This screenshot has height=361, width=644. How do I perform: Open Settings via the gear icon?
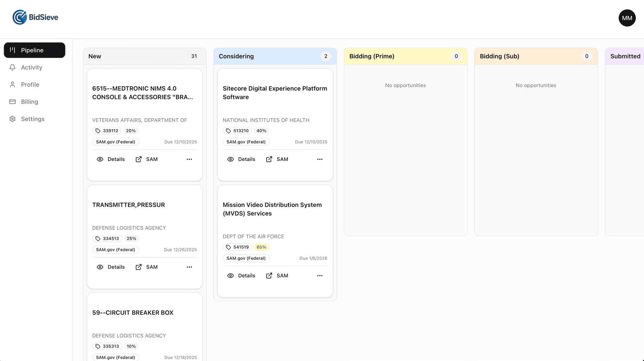click(x=12, y=119)
